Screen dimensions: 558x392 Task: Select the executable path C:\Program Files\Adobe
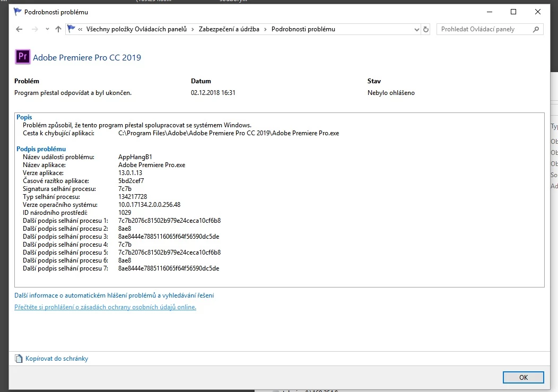click(229, 133)
